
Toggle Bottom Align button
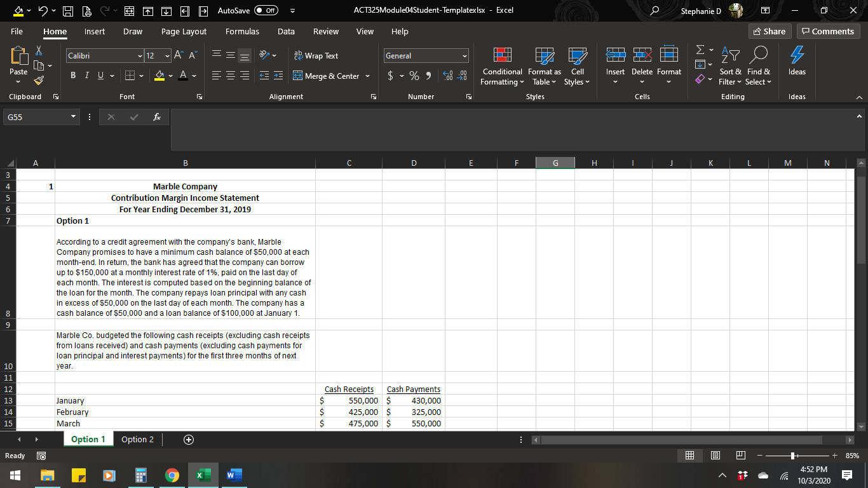[245, 56]
